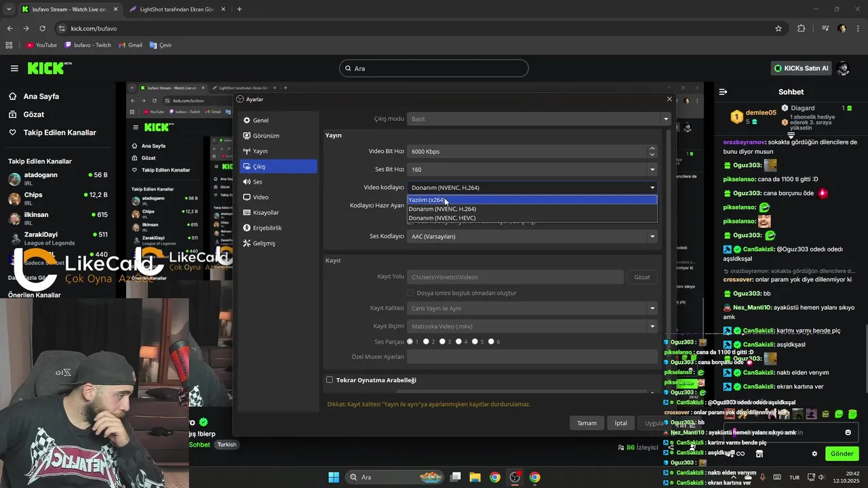Enable Tekrar Oynatma Arabelleği checkbox

pos(330,380)
